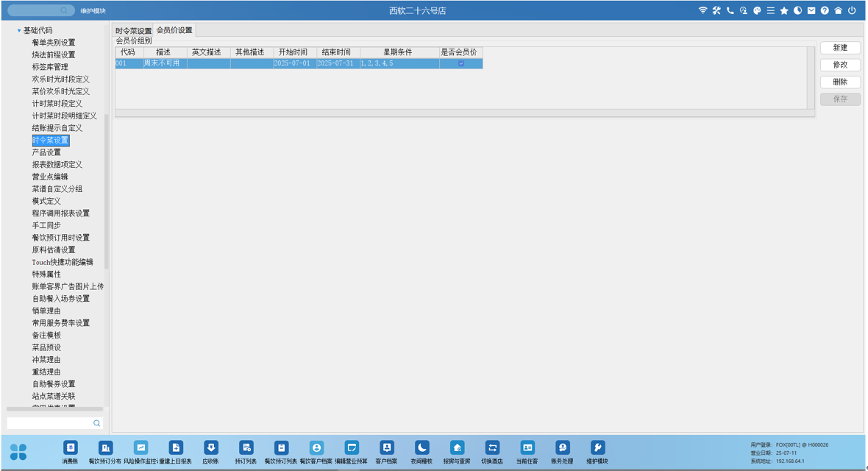Image resolution: width=868 pixels, height=471 pixels.
Task: Click the 维护模块 wrench icon
Action: pos(597,448)
